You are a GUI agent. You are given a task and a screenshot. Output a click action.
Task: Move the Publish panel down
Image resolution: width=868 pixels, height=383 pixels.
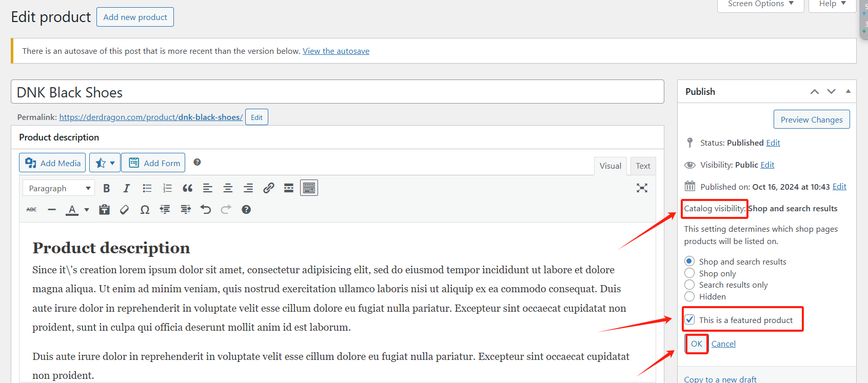[832, 92]
